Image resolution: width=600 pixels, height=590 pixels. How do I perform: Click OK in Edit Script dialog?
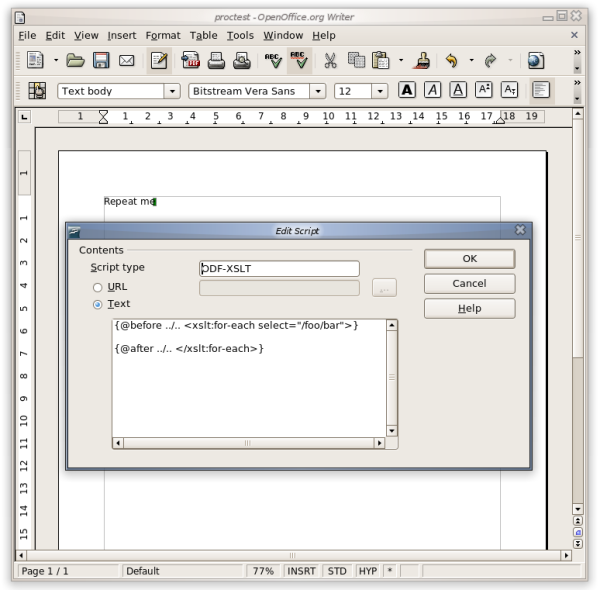point(470,259)
